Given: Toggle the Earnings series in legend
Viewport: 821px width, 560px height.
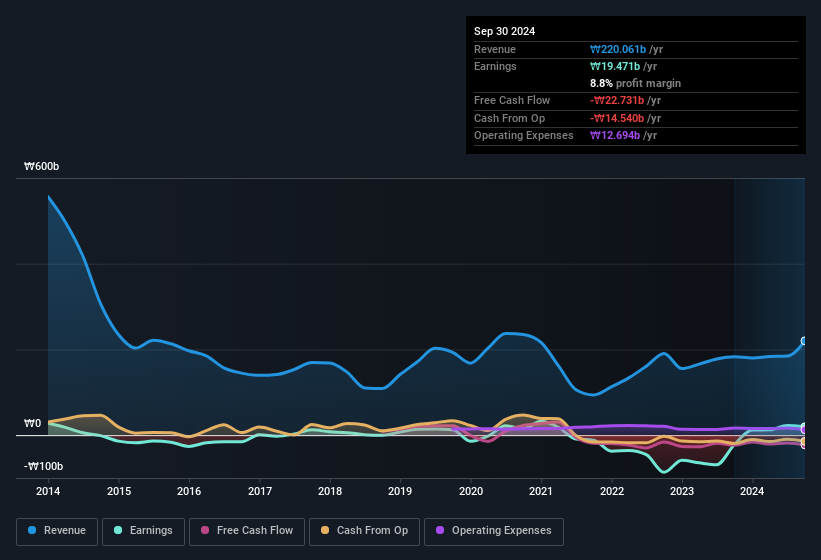Looking at the screenshot, I should point(143,530).
